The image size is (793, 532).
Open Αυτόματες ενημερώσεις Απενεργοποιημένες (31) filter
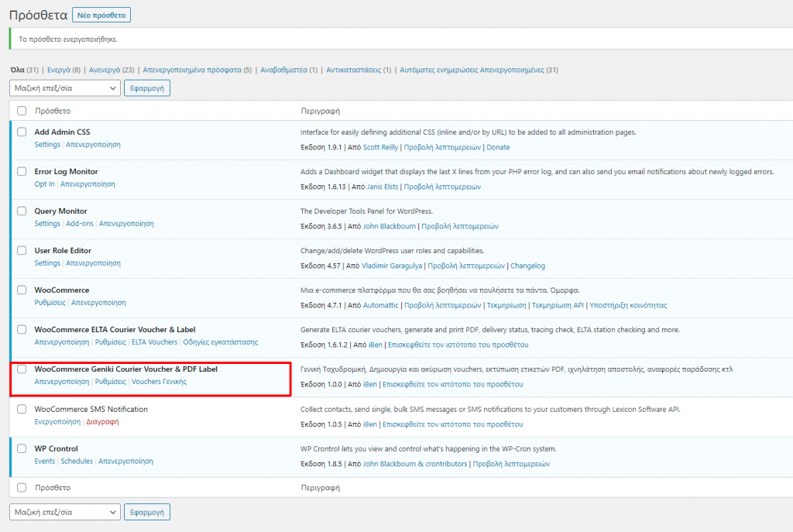pyautogui.click(x=479, y=70)
